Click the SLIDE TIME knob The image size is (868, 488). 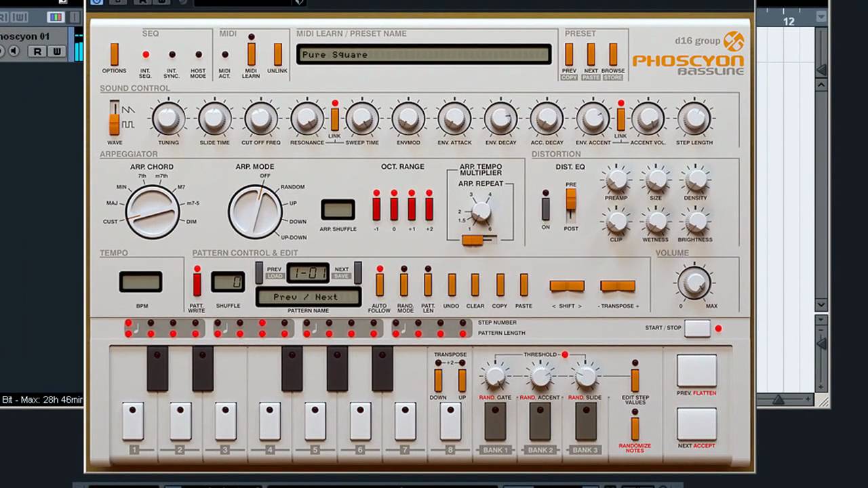[x=214, y=118]
